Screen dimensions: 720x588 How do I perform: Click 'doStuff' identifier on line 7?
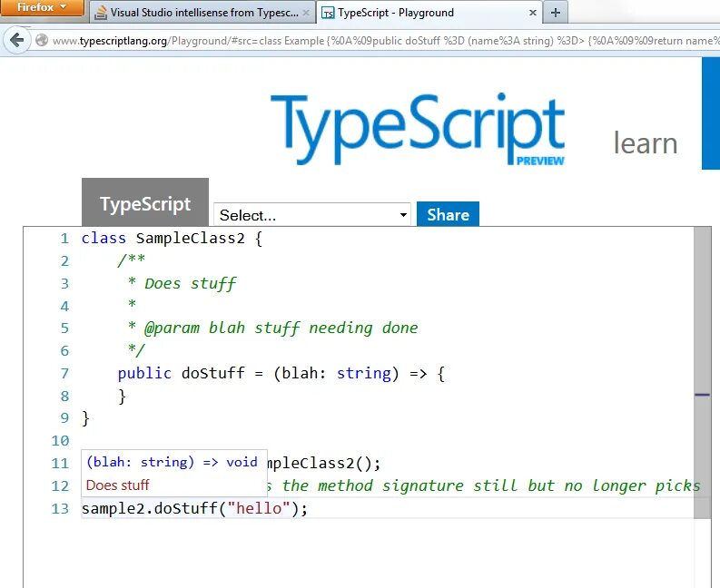pyautogui.click(x=213, y=373)
